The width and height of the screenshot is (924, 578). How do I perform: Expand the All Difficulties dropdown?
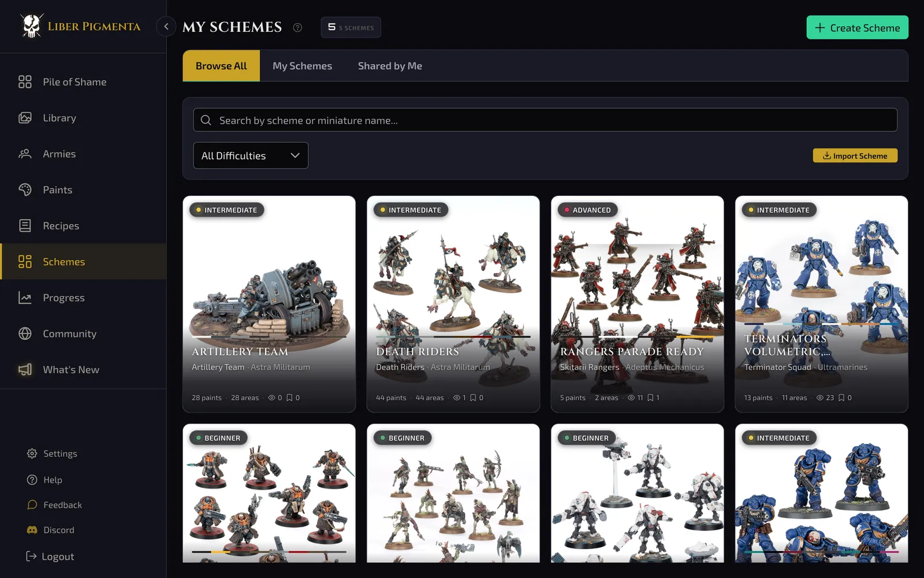[251, 155]
